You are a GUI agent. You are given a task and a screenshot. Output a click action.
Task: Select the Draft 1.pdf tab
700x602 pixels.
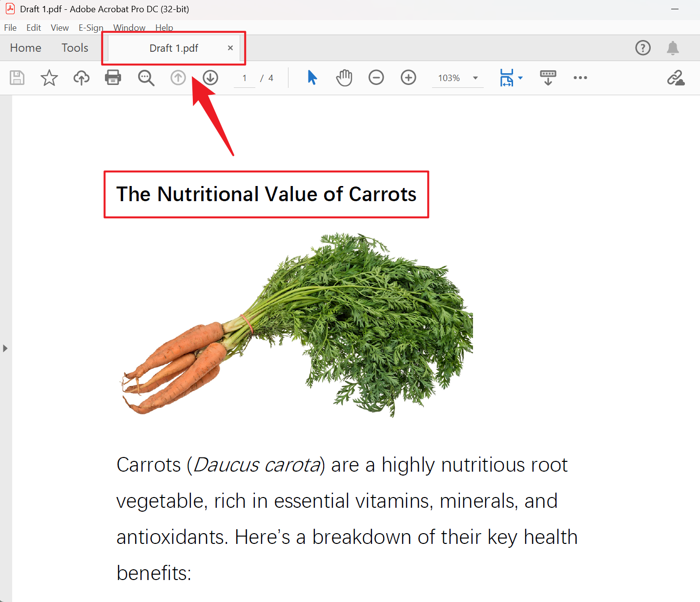(x=174, y=48)
